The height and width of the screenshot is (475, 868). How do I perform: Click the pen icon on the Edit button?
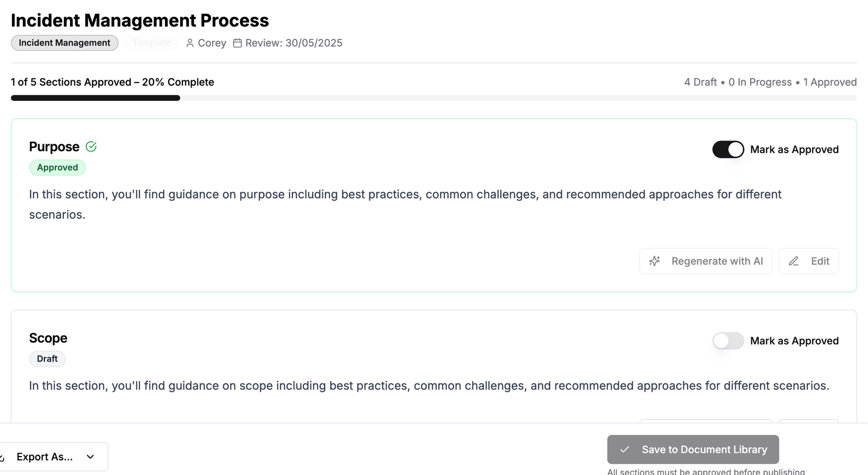point(794,261)
